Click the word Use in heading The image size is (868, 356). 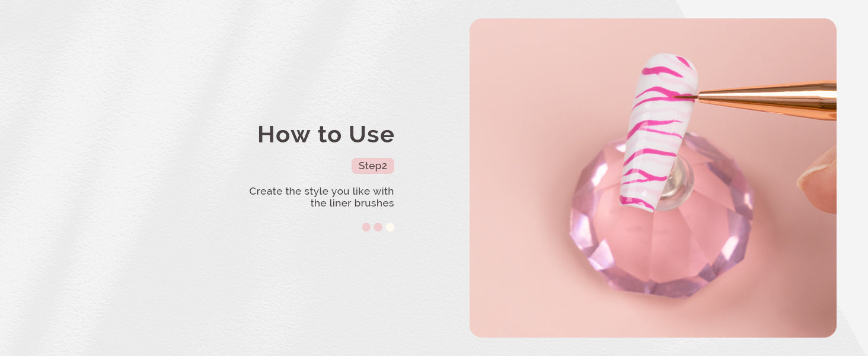coord(372,135)
